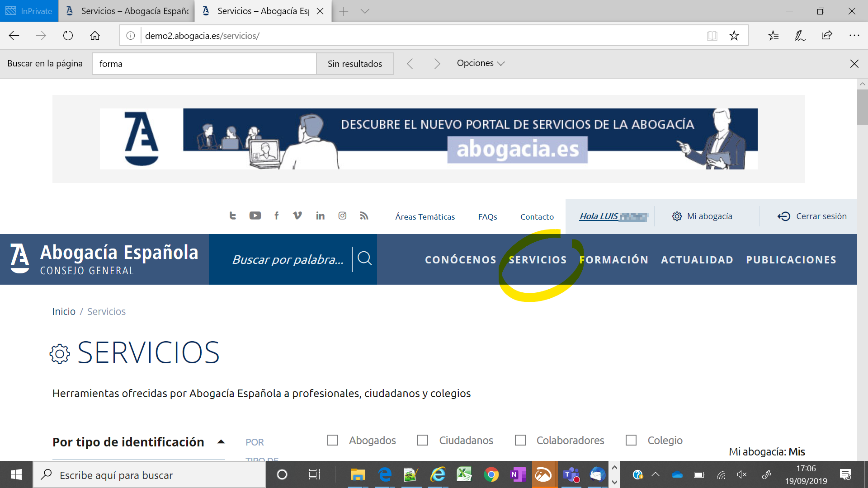Open taskbar clock showing 17:06
868x488 pixels.
coord(806,474)
